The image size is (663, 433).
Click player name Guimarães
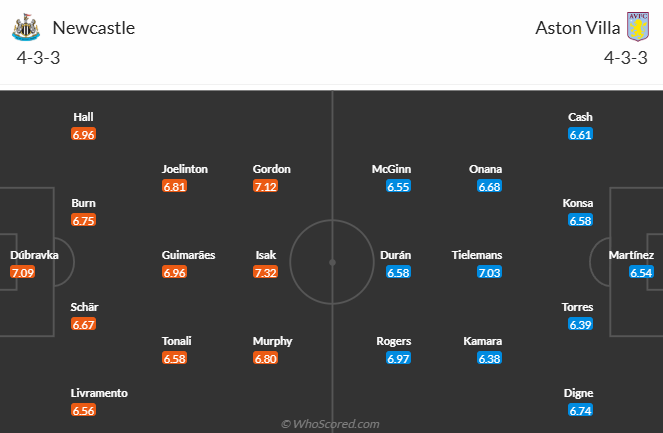coord(188,255)
